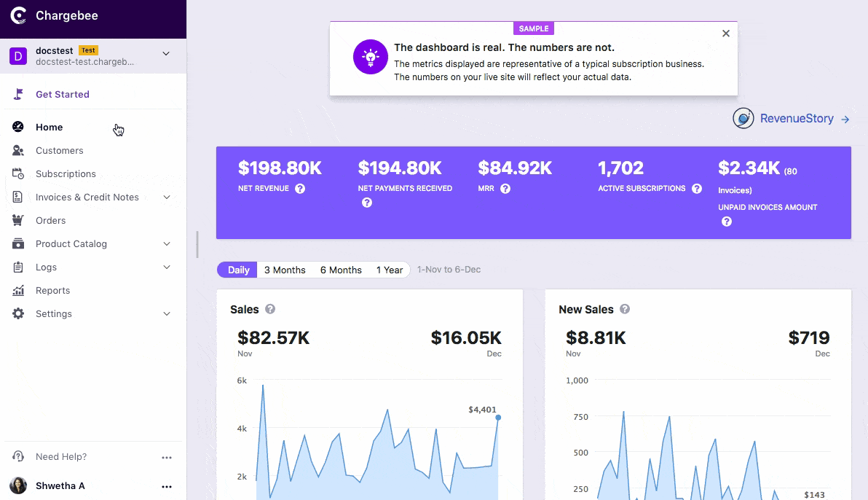Screen dimensions: 868x500
Task: Click the Customers icon in sidebar
Action: [x=18, y=151]
